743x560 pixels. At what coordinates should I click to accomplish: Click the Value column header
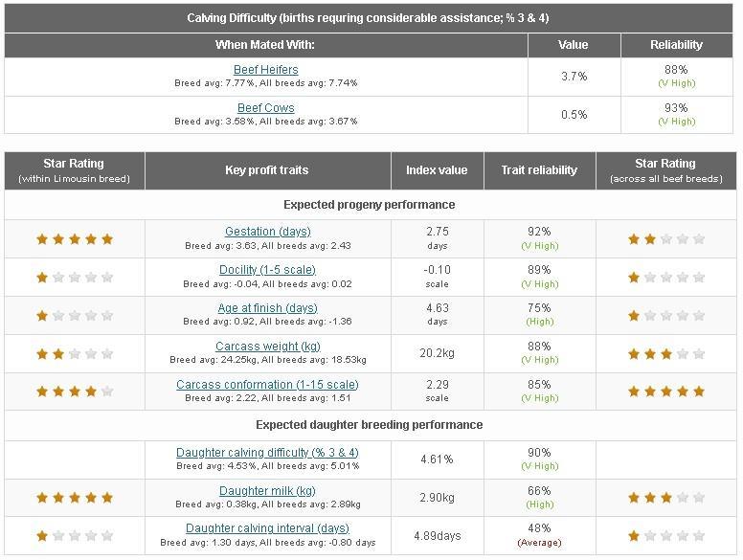[x=574, y=45]
